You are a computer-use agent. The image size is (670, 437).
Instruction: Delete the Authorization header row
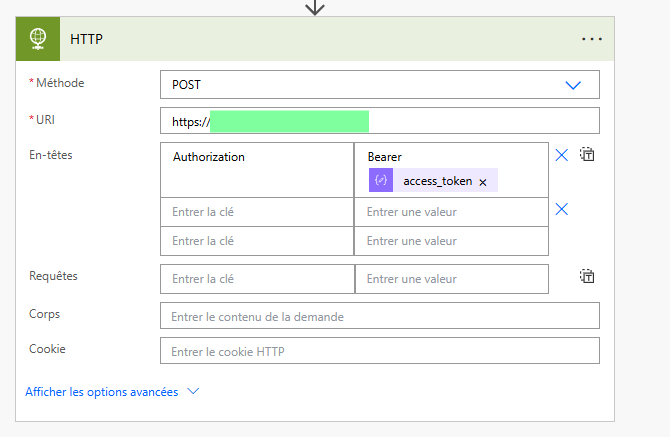561,155
